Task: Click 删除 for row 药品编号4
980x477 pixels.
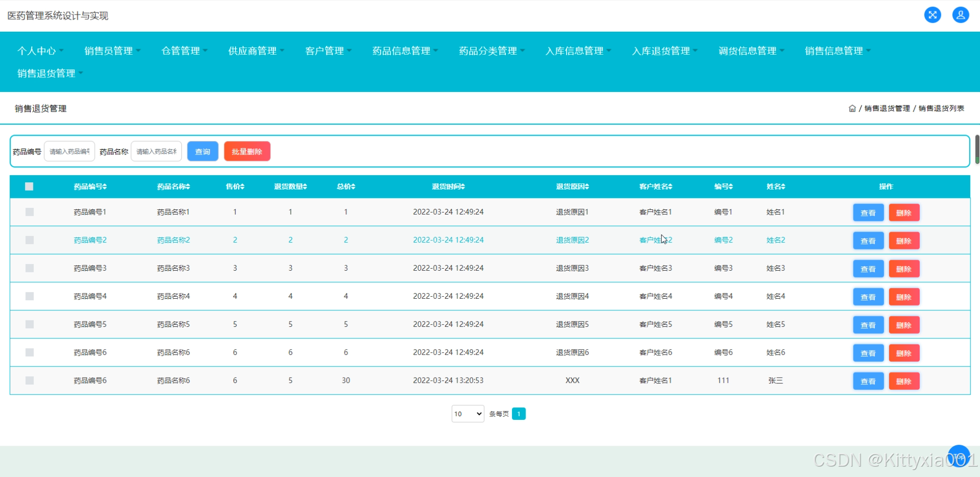Action: click(x=904, y=297)
